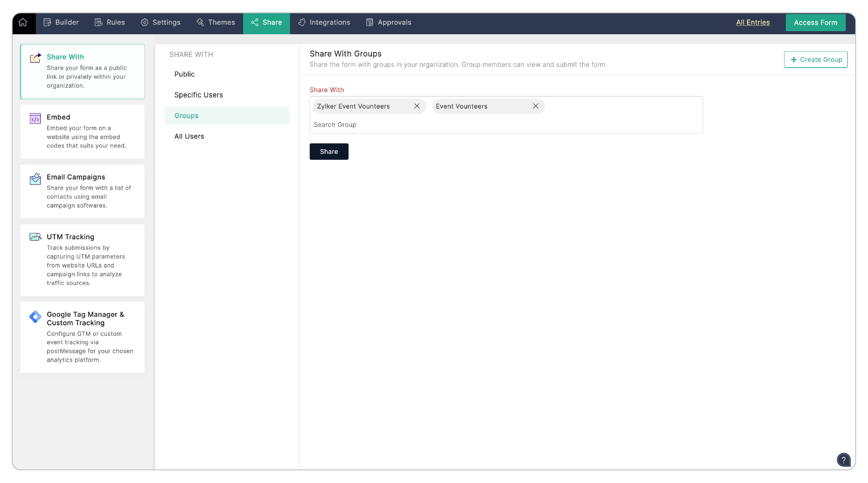Click the home icon in top bar
Screen dimensions: 868x483
pyautogui.click(x=23, y=23)
